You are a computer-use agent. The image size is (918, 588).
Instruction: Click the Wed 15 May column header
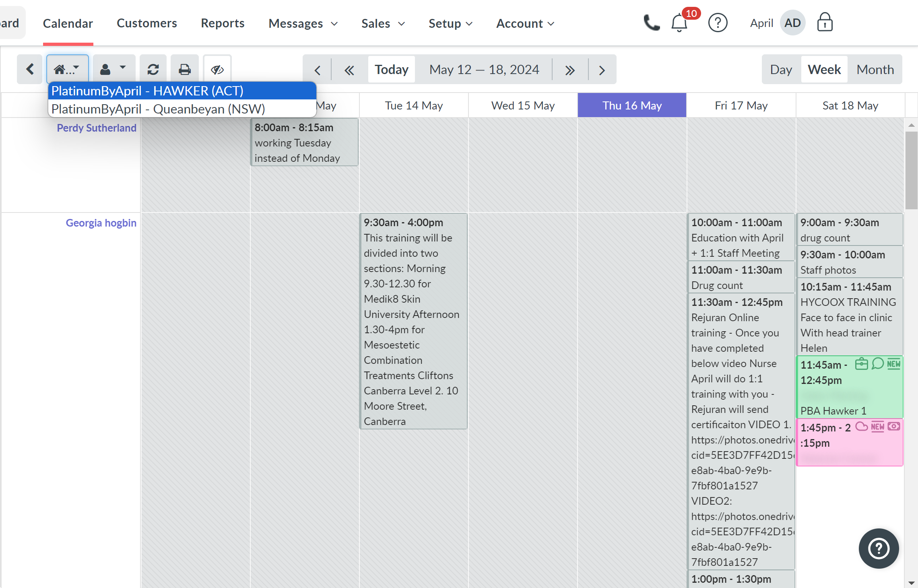click(x=523, y=105)
